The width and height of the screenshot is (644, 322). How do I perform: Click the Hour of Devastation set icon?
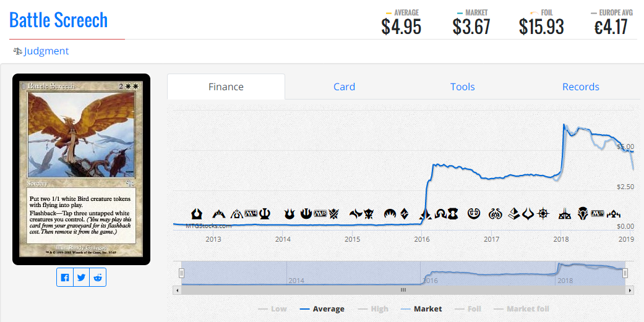pyautogui.click(x=528, y=214)
